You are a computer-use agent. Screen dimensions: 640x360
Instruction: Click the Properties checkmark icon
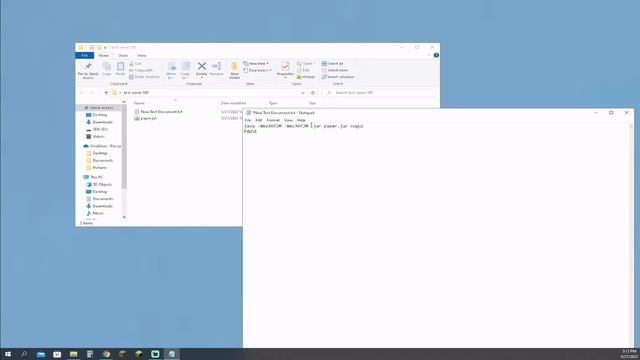[285, 66]
